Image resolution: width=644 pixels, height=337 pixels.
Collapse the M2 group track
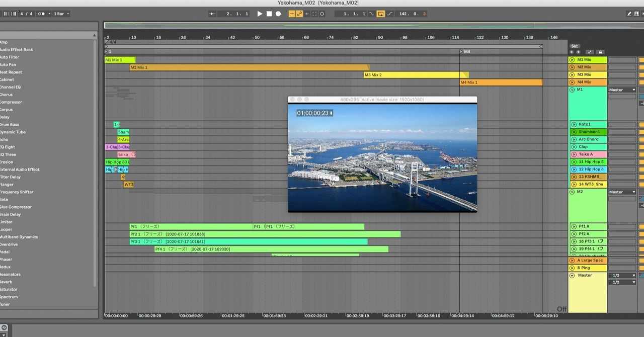tap(572, 192)
